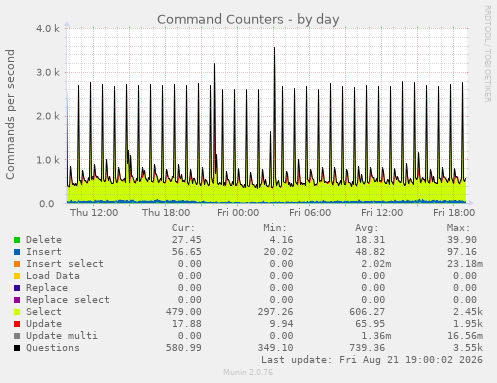Click Questions average value 739.36
The width and height of the screenshot is (497, 383).
pos(367,348)
